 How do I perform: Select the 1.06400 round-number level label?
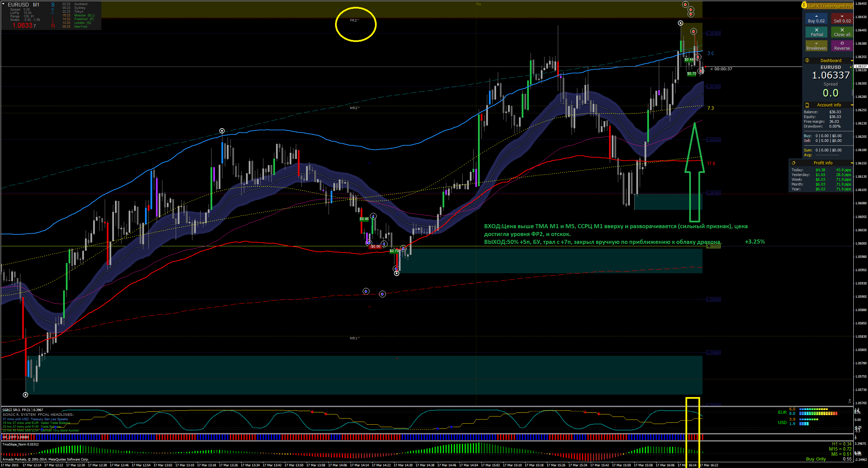(713, 33)
